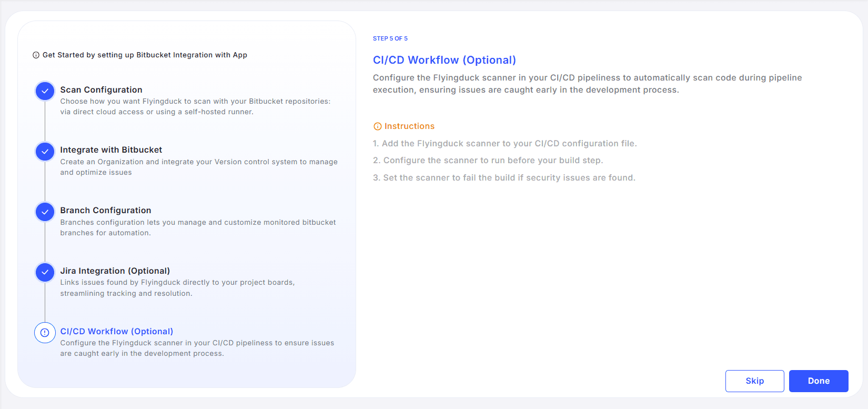Select the Branch Configuration step title
Screen dimensions: 868x409
coord(105,211)
